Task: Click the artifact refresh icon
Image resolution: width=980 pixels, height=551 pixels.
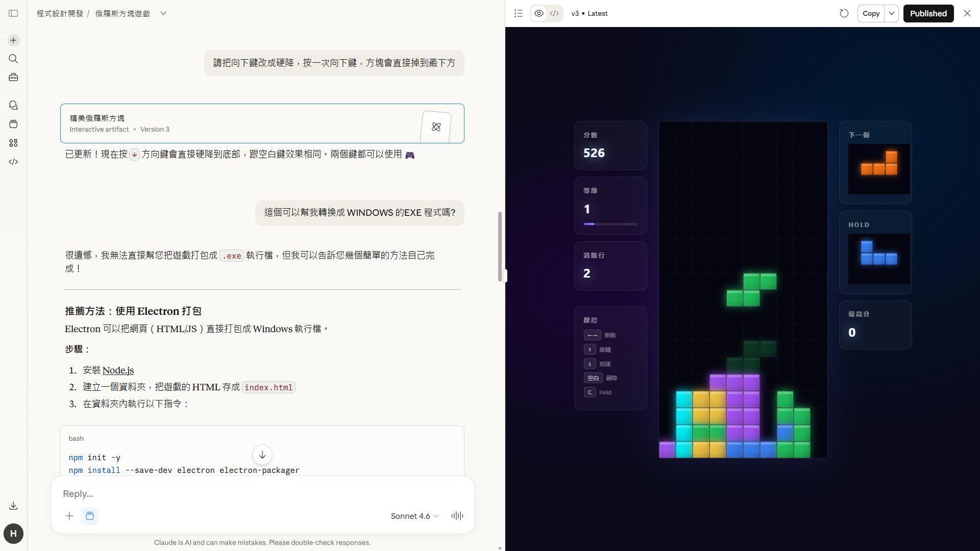Action: click(x=844, y=13)
